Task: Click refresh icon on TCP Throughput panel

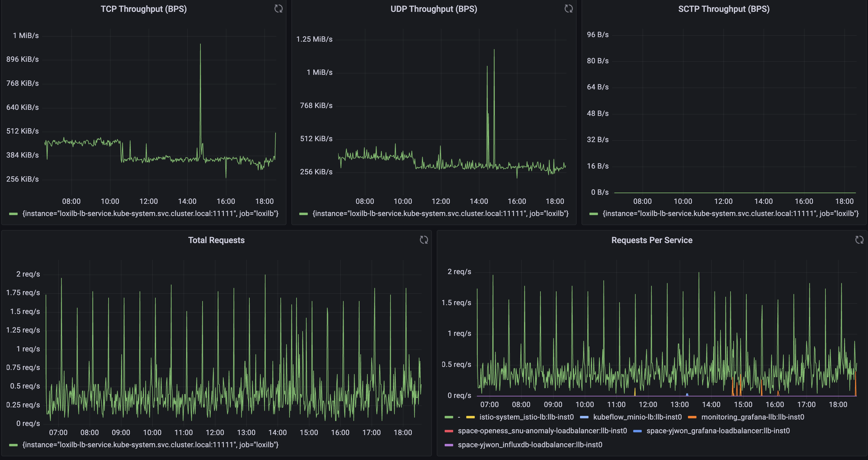Action: tap(278, 9)
